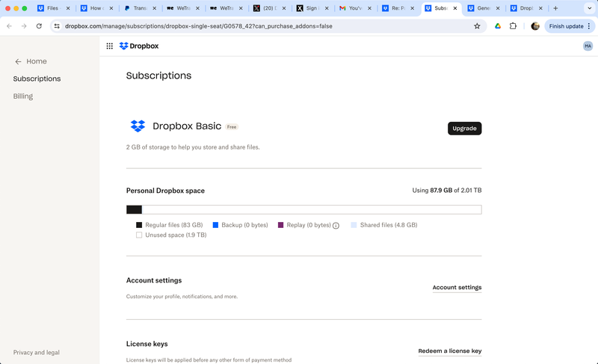
Task: Switch to the X Sign in tab
Action: (x=311, y=8)
